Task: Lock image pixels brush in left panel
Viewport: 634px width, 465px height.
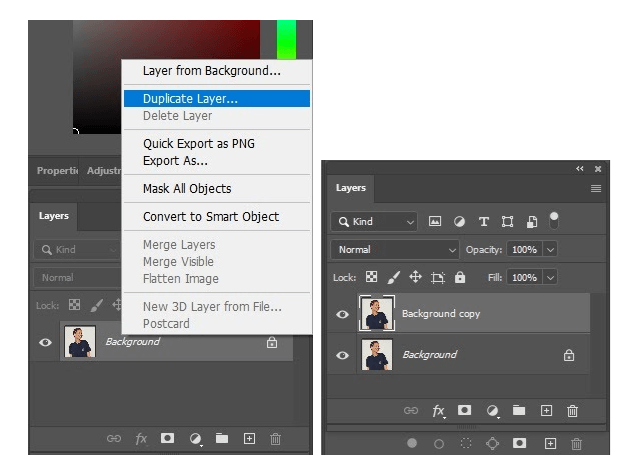Action: (96, 305)
